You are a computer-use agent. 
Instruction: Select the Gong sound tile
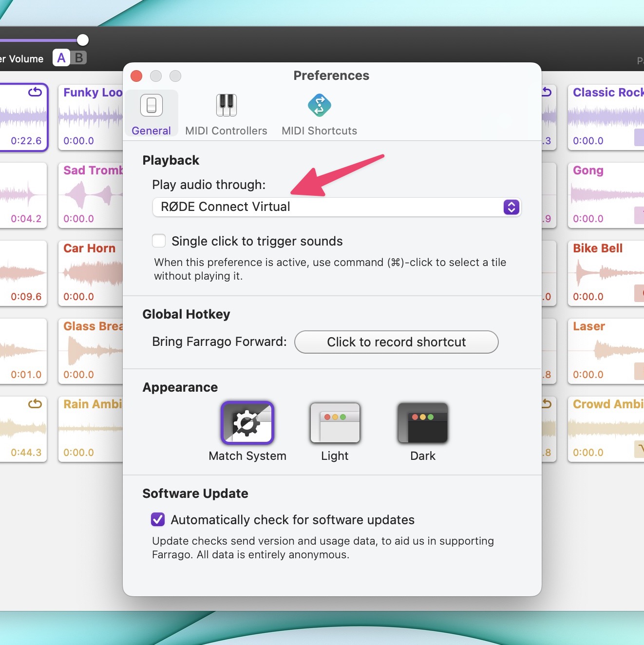pos(606,195)
